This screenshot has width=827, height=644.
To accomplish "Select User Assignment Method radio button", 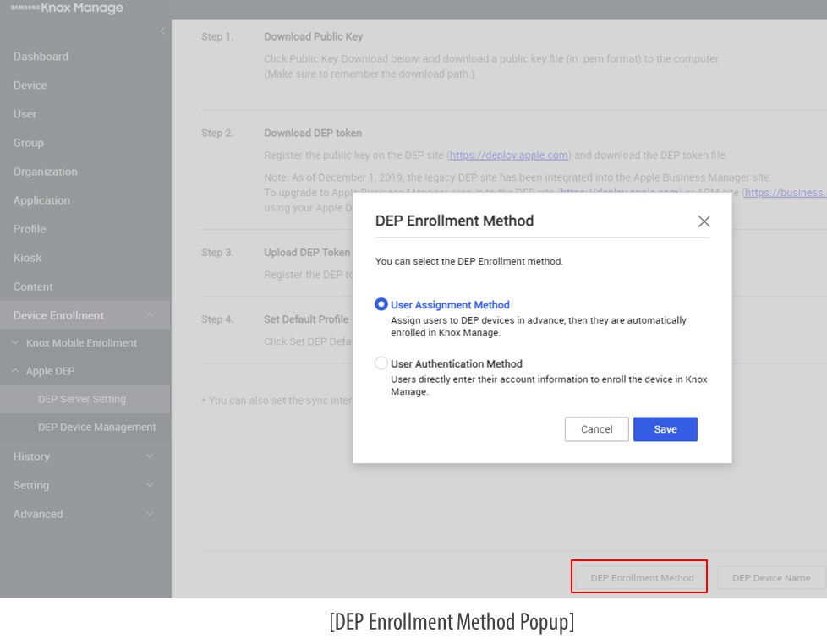I will pyautogui.click(x=381, y=304).
